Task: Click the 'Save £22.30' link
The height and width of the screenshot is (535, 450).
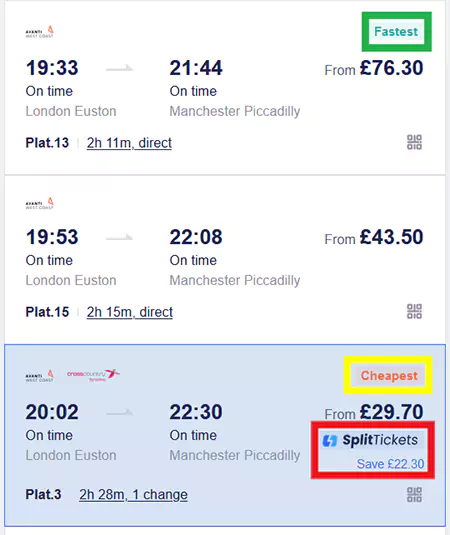Action: pyautogui.click(x=390, y=464)
